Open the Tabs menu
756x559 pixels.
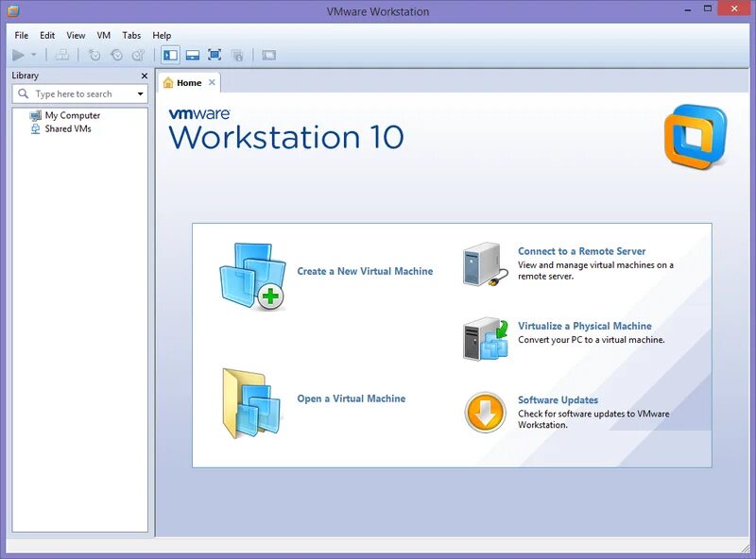[x=131, y=35]
